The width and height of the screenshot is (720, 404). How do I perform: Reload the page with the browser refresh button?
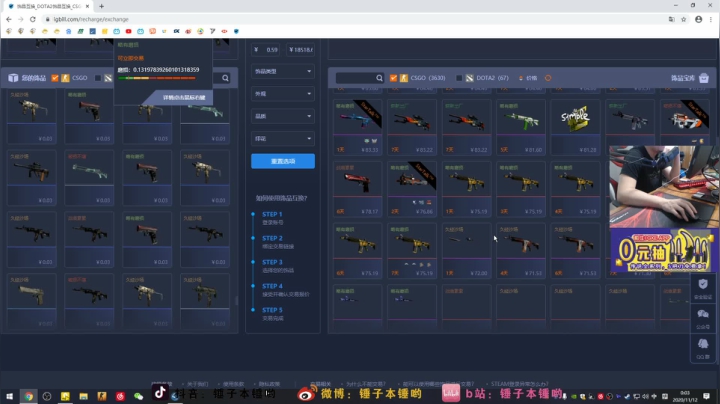tap(33, 19)
